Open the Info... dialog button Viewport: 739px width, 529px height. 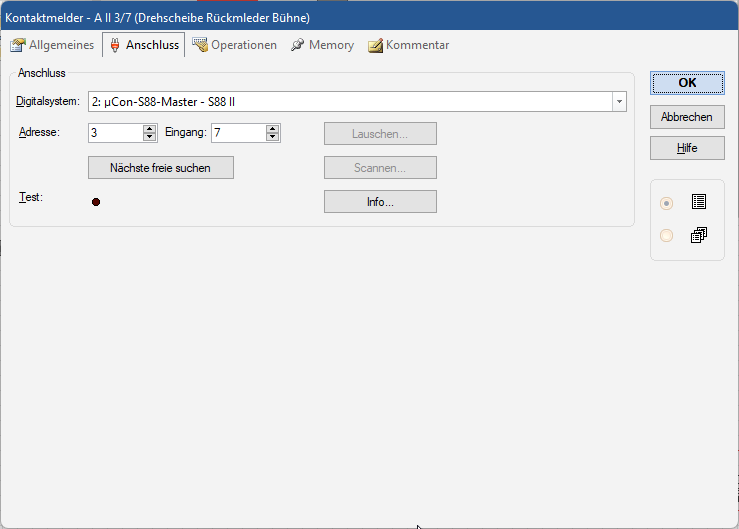pos(380,202)
